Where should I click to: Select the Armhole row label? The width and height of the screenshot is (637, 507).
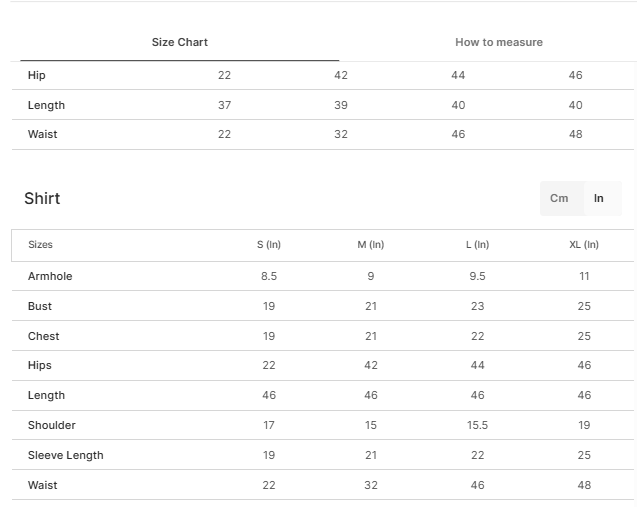pos(50,276)
